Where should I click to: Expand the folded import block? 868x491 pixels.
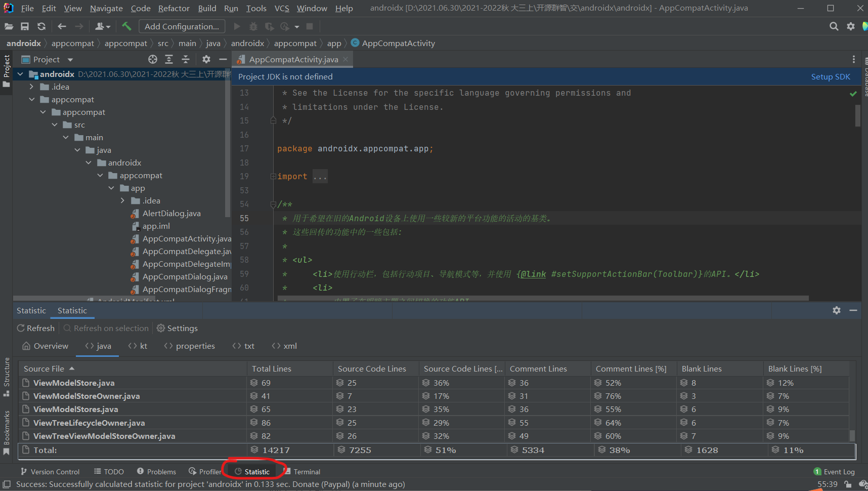tap(273, 177)
